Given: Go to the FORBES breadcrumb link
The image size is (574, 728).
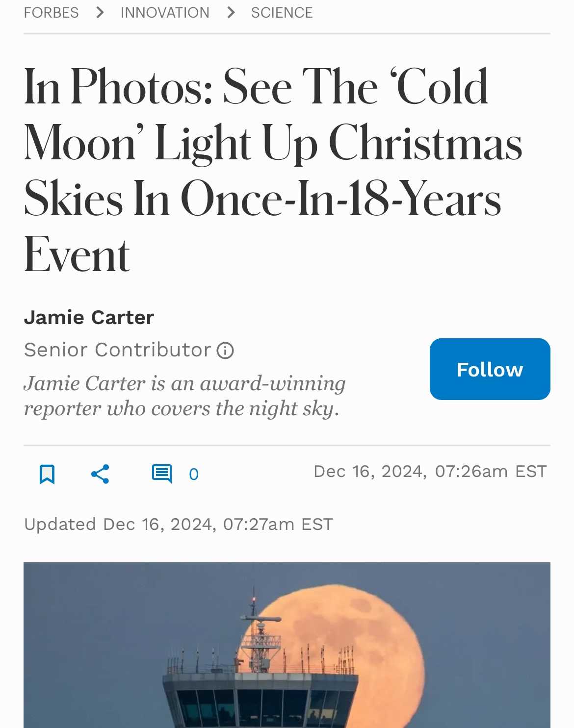Looking at the screenshot, I should [51, 12].
